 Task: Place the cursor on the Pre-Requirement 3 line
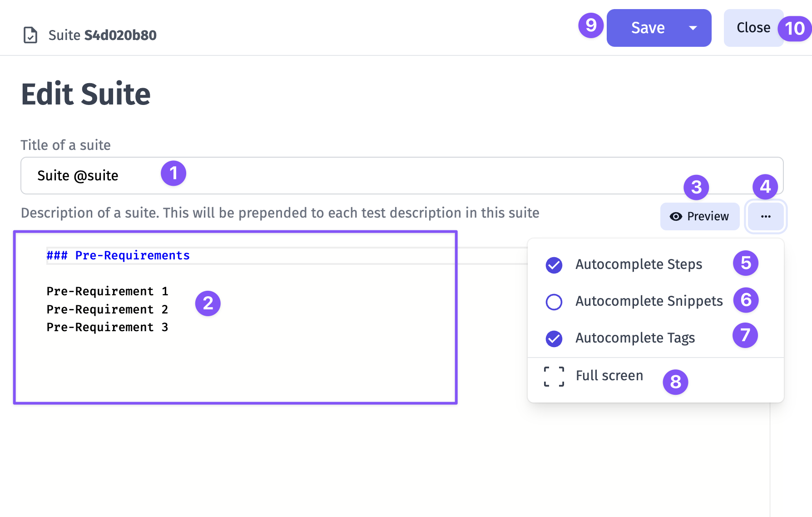[107, 327]
